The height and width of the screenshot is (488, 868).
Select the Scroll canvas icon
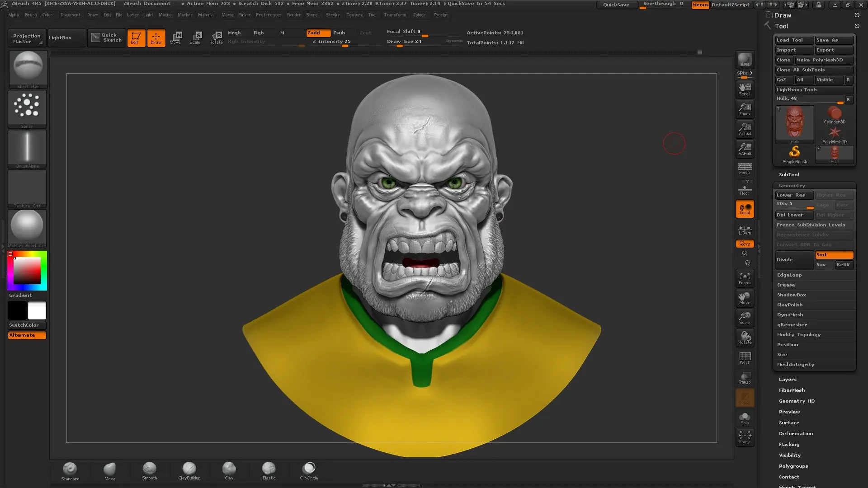pos(745,89)
